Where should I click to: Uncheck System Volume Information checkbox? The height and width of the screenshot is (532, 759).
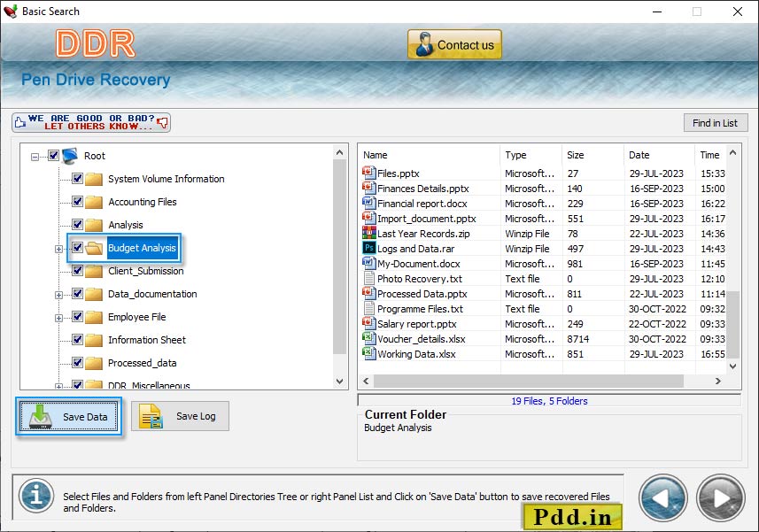[x=77, y=178]
